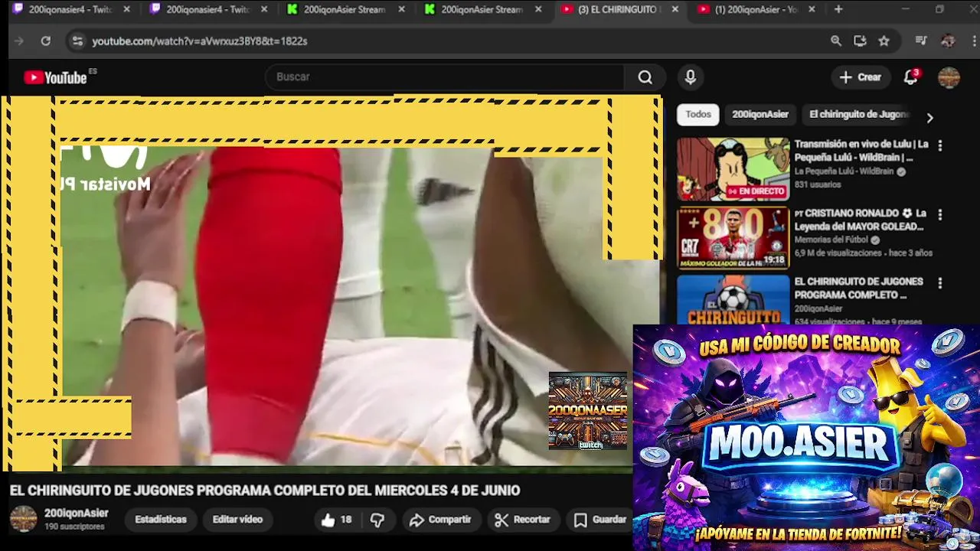The height and width of the screenshot is (551, 980).
Task: Open the El Chiringuito sidebar thumbnail
Action: point(733,299)
